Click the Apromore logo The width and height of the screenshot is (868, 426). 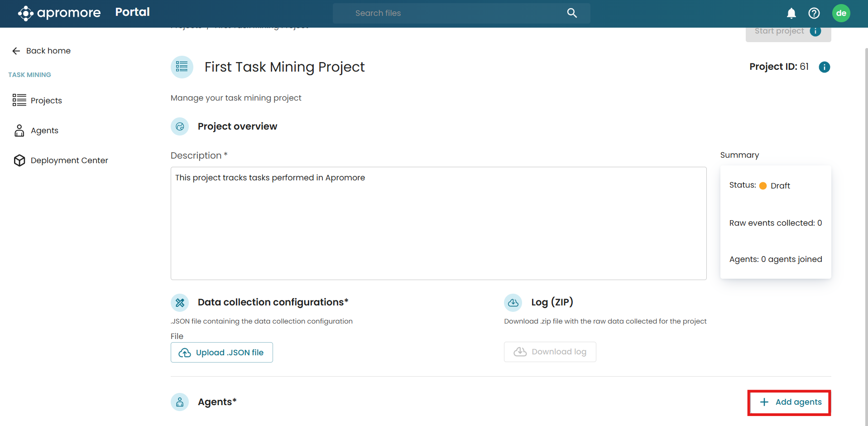[x=59, y=13]
